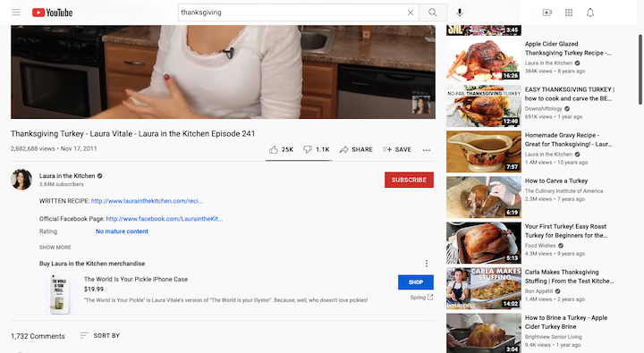Viewport: 644px width, 353px height.
Task: Start voice search with microphone icon
Action: [x=460, y=13]
